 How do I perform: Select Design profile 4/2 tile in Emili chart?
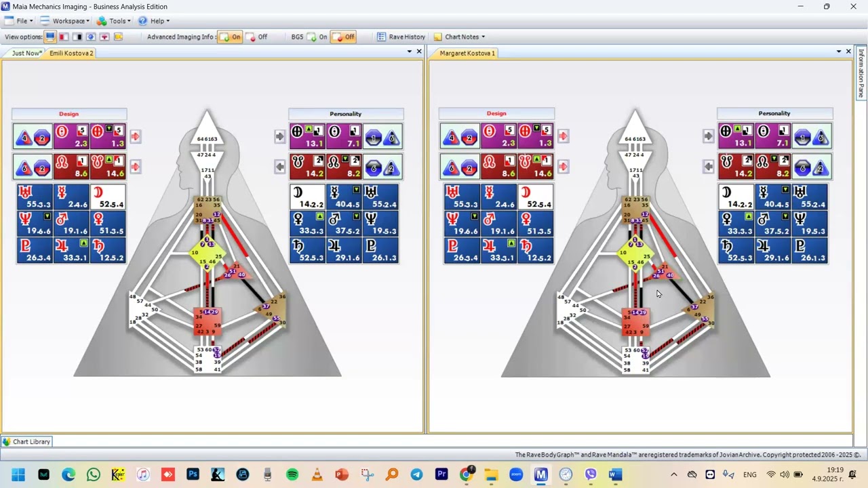[x=34, y=137]
